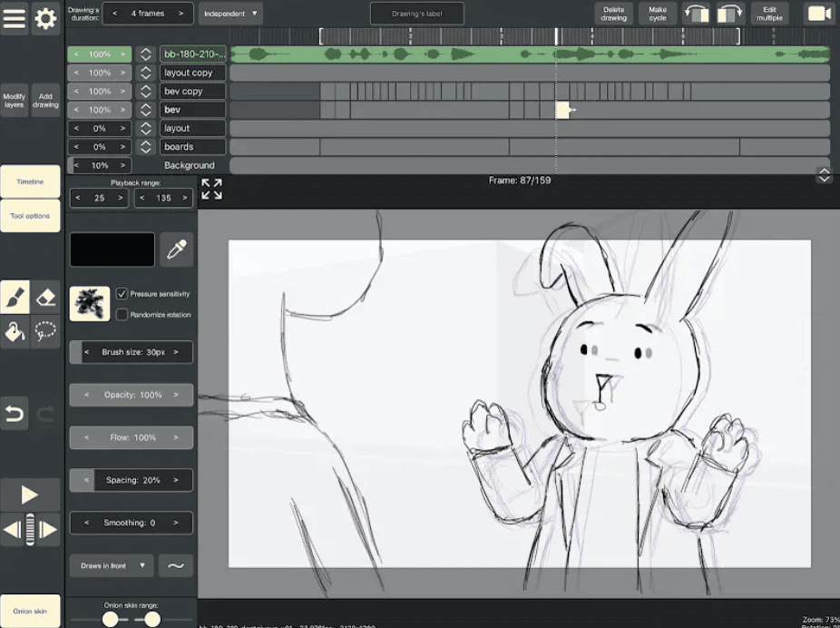
Task: Open the hamburger main menu
Action: point(15,17)
